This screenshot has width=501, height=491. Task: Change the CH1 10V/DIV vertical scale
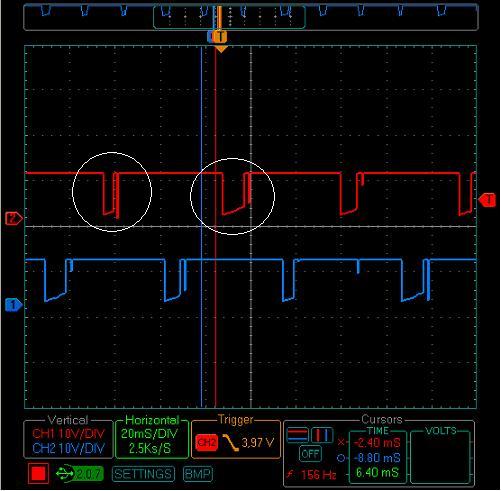(68, 434)
